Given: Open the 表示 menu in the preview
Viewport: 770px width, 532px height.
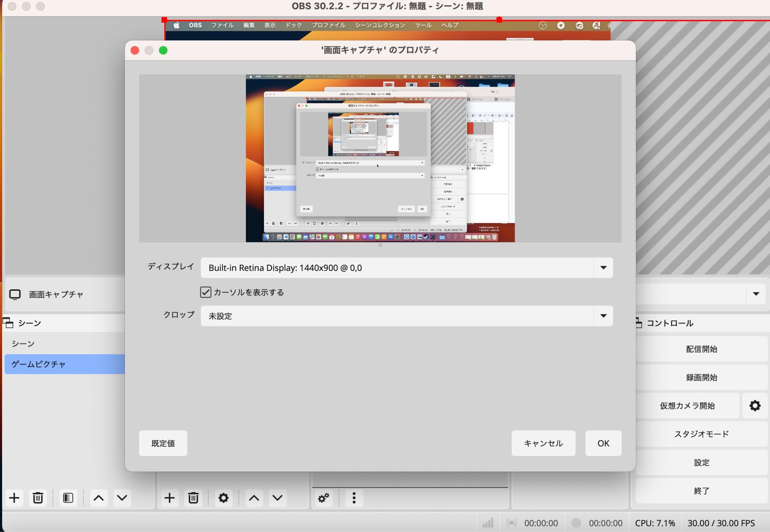Looking at the screenshot, I should click(x=270, y=25).
